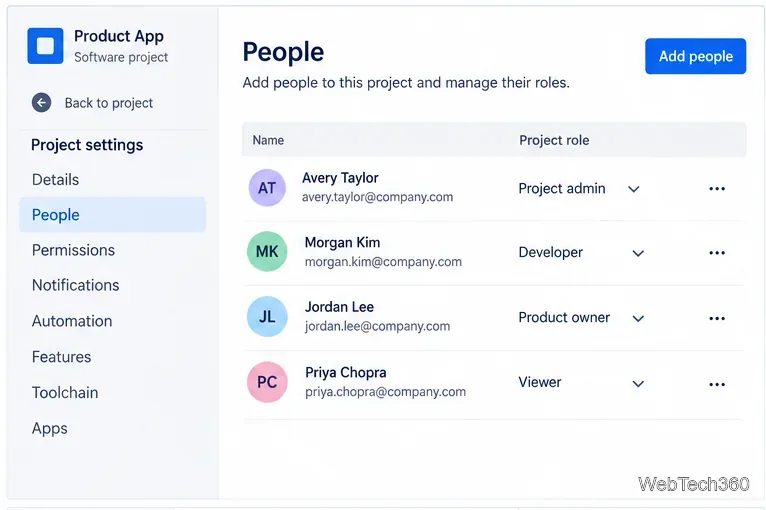Image resolution: width=766 pixels, height=510 pixels.
Task: Open more actions for Priya Chopra
Action: [717, 384]
